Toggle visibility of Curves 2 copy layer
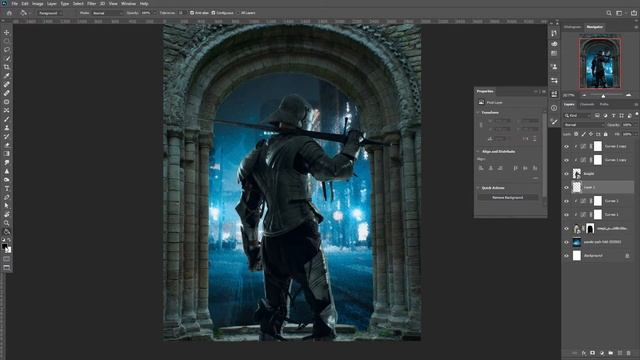 pyautogui.click(x=566, y=147)
